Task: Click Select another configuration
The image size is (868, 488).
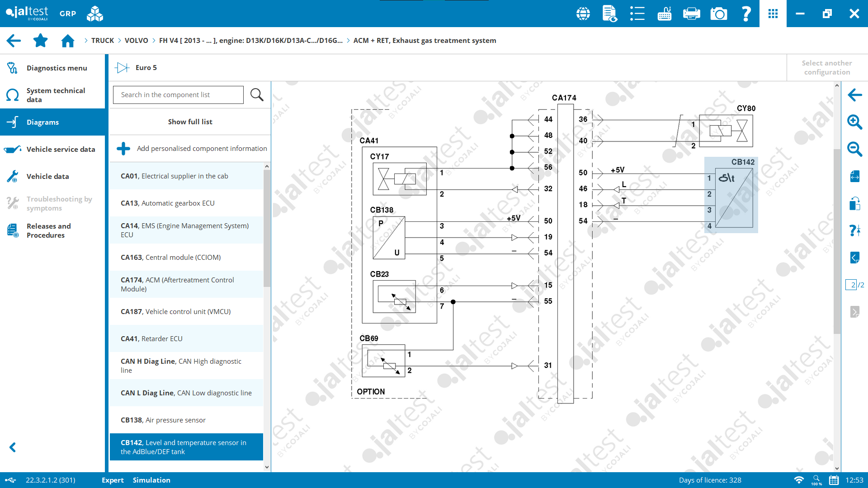Action: tap(827, 68)
